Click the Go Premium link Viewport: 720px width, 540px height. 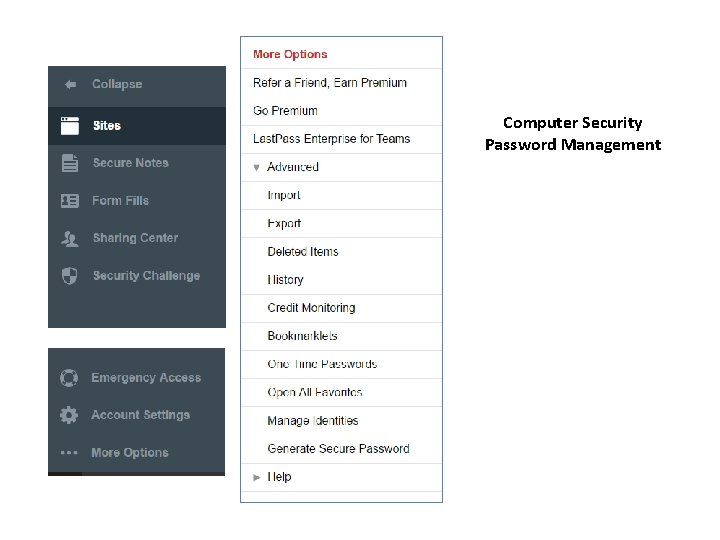[x=285, y=111]
